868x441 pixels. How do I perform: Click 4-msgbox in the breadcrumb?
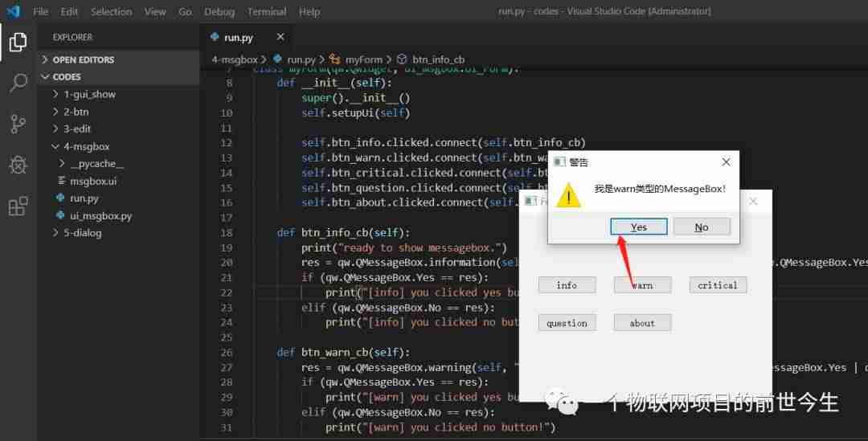point(235,59)
